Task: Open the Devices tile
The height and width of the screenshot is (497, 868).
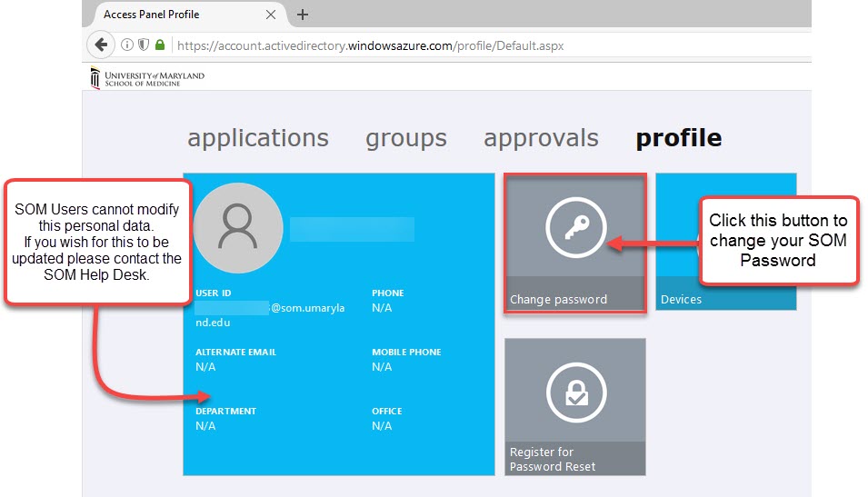Action: pos(725,242)
